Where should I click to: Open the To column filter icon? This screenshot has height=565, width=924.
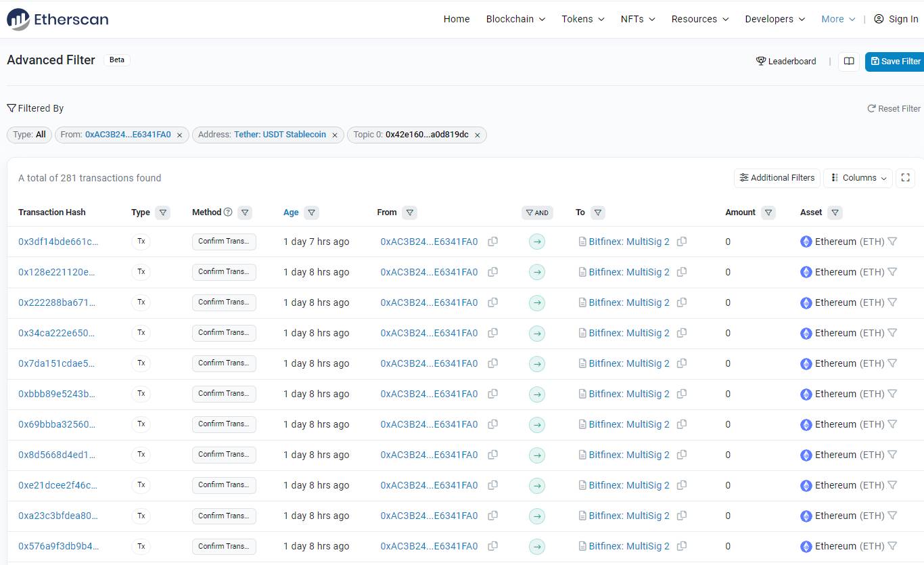[x=597, y=212]
